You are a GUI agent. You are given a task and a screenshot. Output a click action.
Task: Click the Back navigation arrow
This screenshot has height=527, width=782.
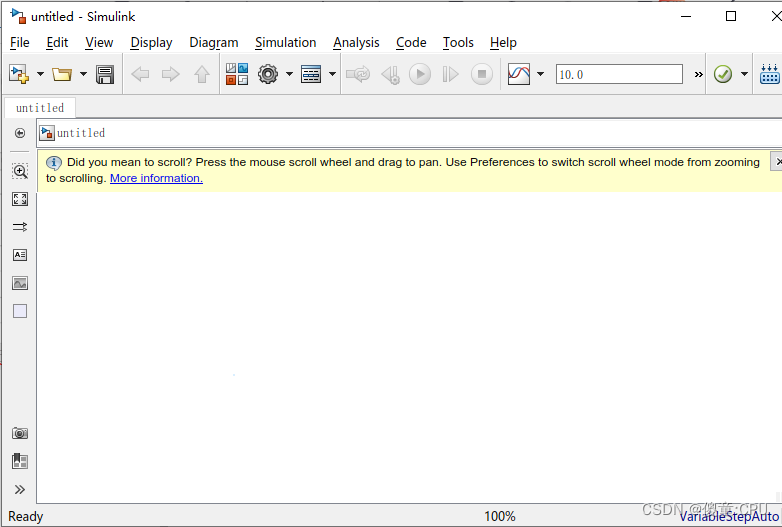point(140,74)
